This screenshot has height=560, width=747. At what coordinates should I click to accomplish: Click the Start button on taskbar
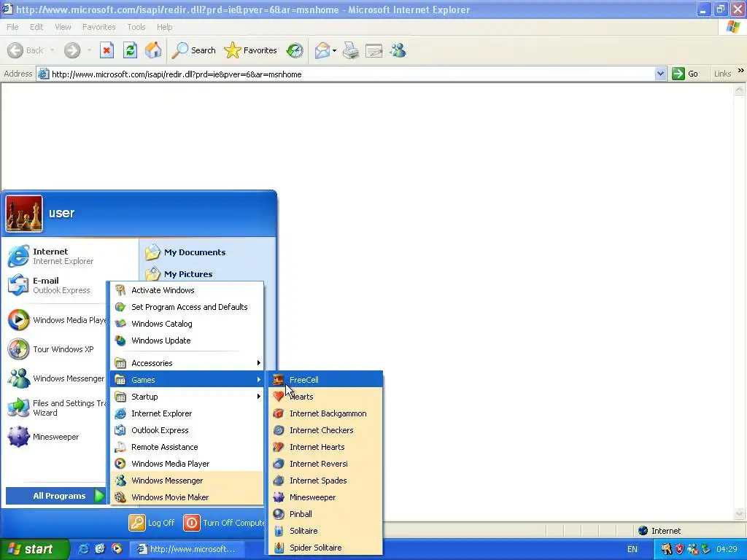click(x=35, y=549)
